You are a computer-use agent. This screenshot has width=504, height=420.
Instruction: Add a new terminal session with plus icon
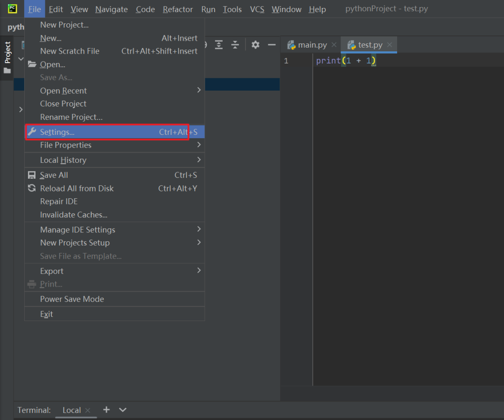click(106, 410)
